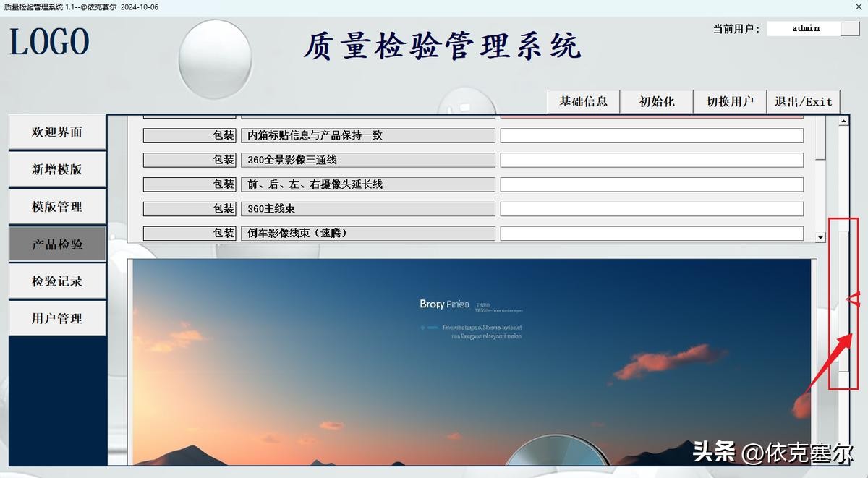Image resolution: width=868 pixels, height=478 pixels.
Task: Click input field beside 360主线束
Action: click(x=652, y=209)
